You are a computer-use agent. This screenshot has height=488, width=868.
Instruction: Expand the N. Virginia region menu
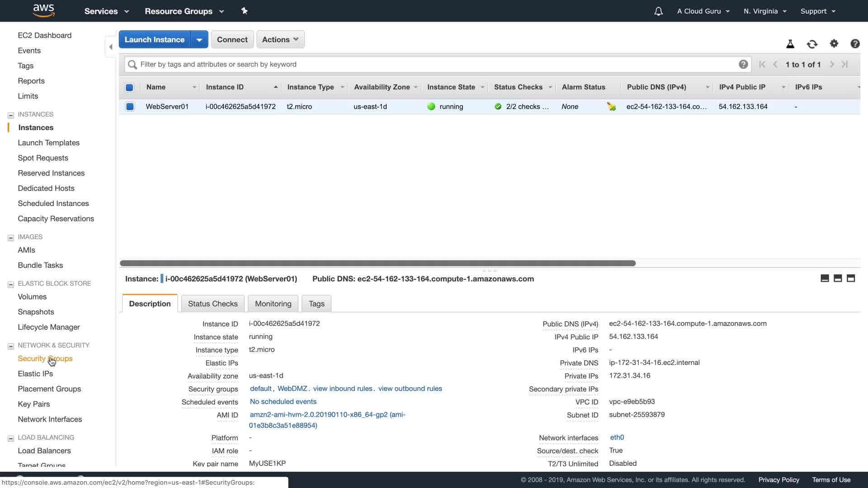[x=765, y=11]
